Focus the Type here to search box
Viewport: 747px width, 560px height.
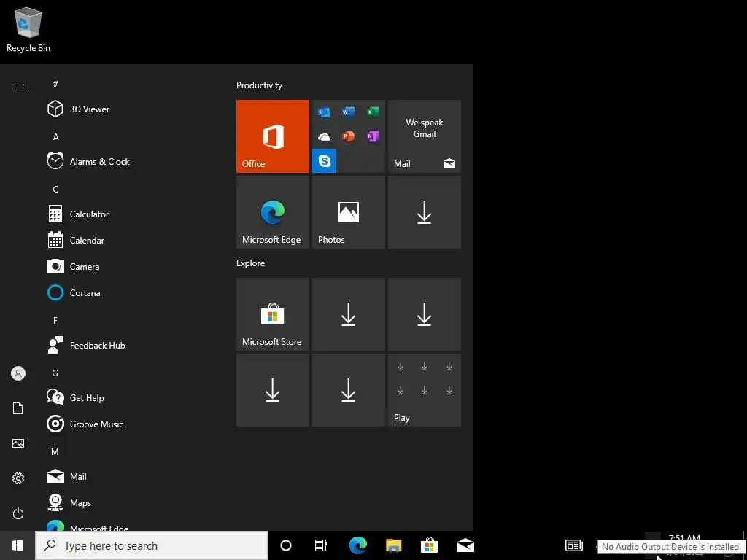click(x=152, y=545)
